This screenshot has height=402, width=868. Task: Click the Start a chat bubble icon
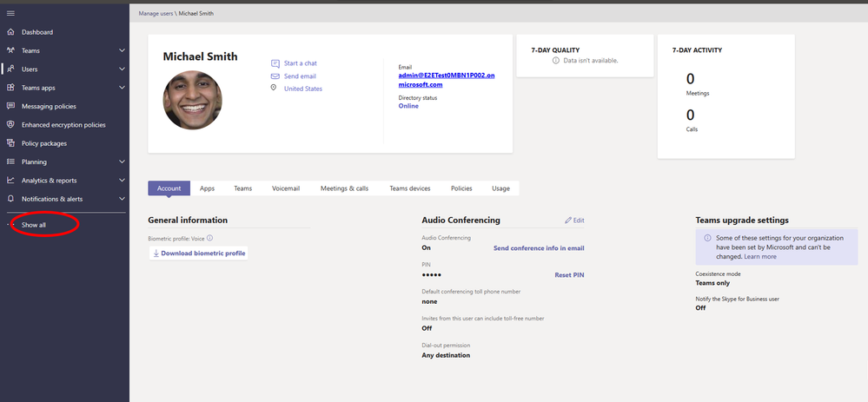point(275,63)
